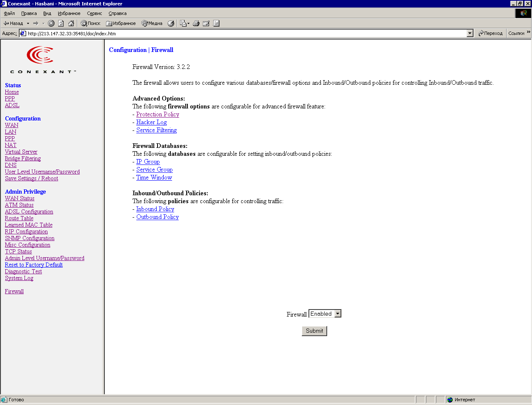532x405 pixels.
Task: Open the Back button history dropdown arrow
Action: (x=28, y=23)
